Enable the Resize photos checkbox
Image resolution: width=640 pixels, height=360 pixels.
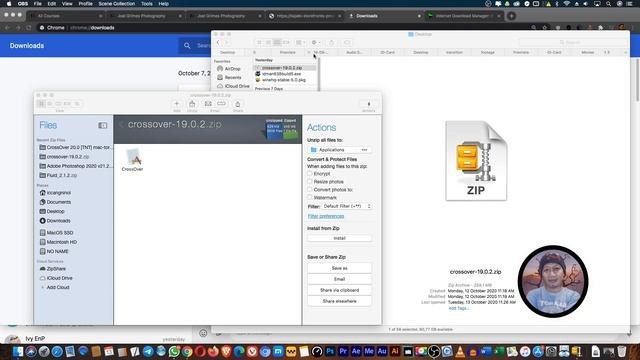310,181
